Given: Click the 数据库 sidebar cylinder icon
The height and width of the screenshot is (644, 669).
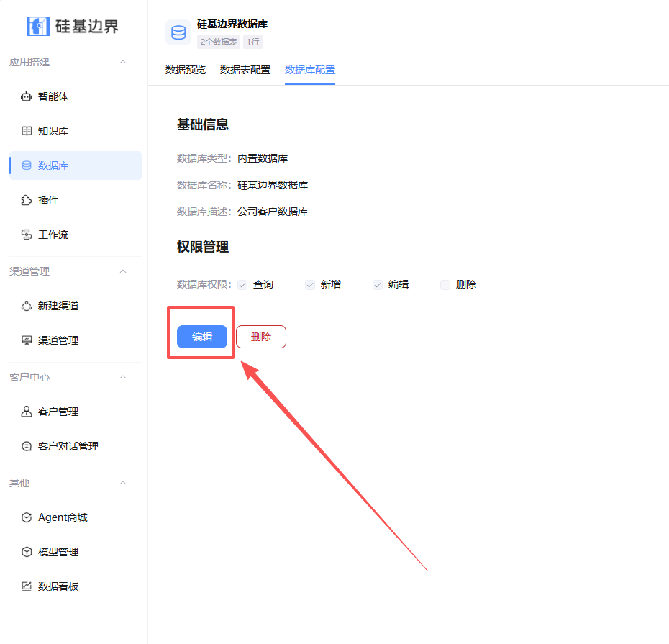Looking at the screenshot, I should coord(27,165).
